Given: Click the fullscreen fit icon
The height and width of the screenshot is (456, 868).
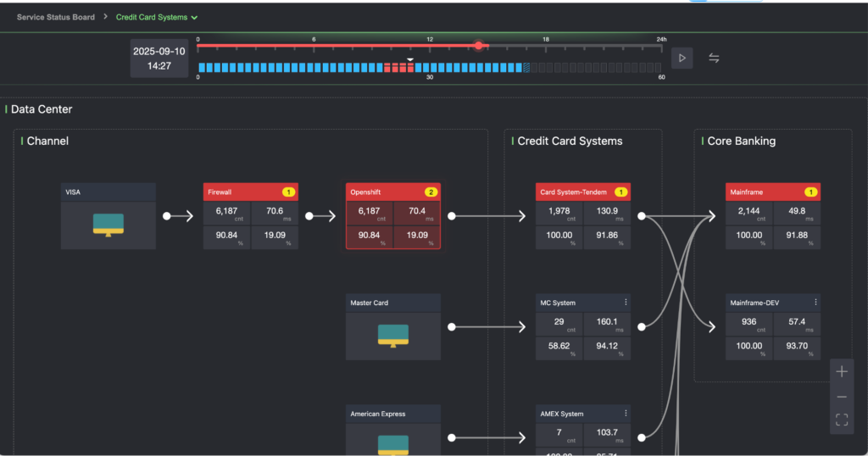Looking at the screenshot, I should point(842,420).
